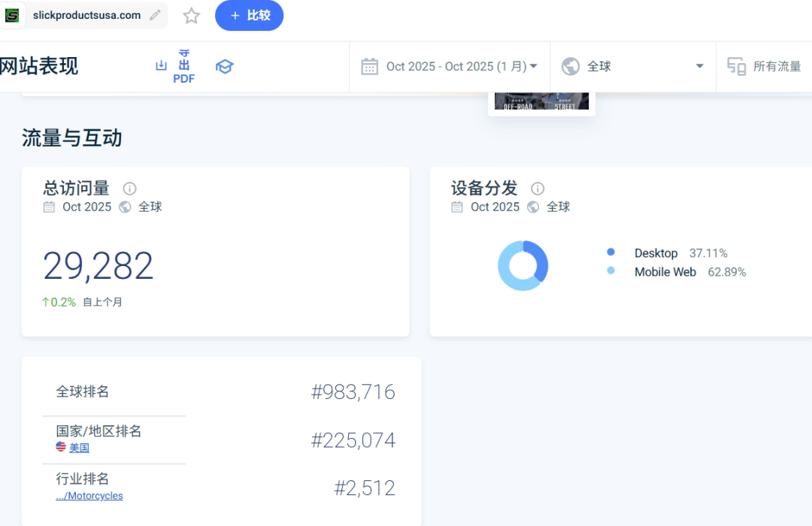This screenshot has height=526, width=812.
Task: Download the report via download icon
Action: click(x=161, y=65)
